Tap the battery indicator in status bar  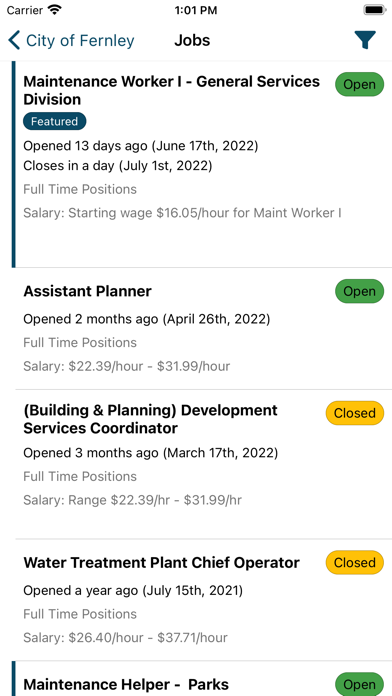pyautogui.click(x=375, y=10)
